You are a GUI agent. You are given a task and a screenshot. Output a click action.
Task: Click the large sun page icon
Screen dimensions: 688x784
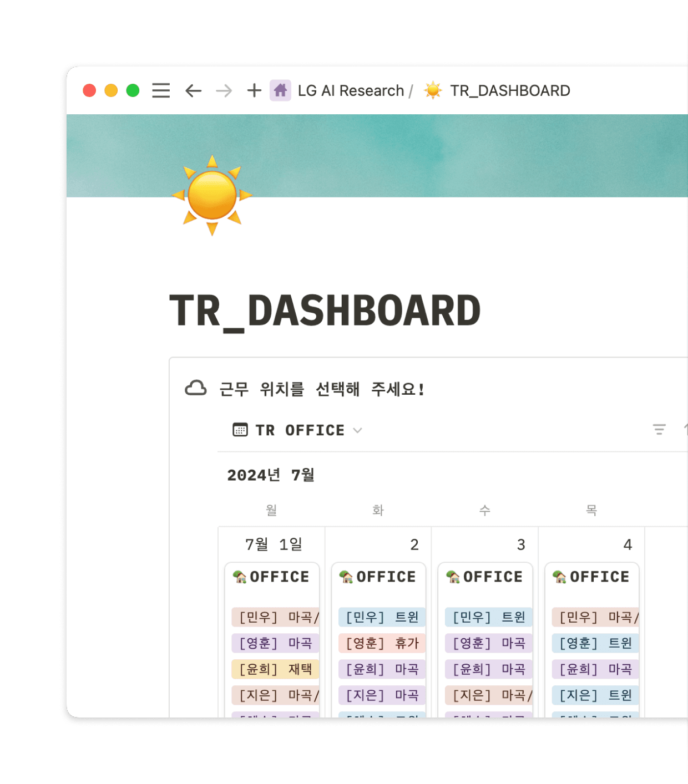point(212,196)
